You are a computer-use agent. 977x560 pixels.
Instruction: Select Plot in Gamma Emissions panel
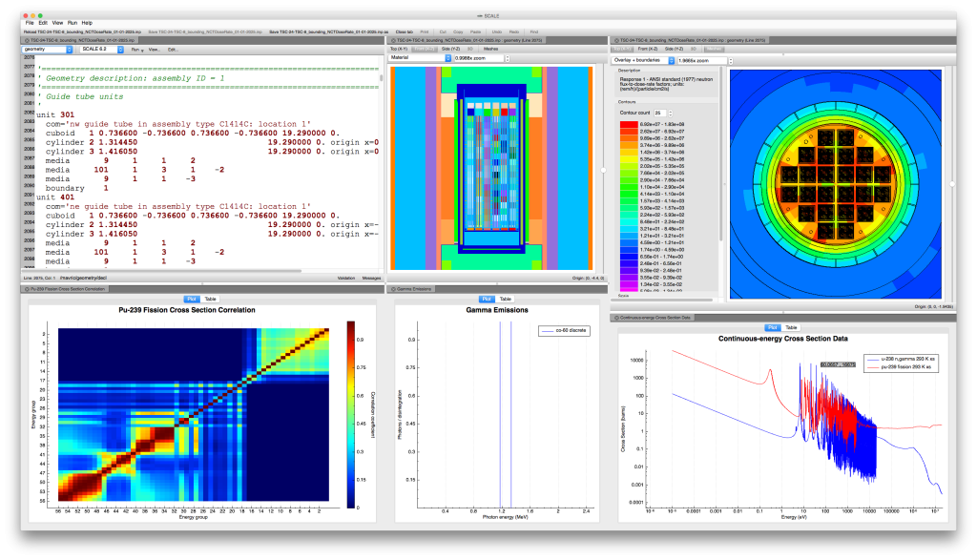point(487,299)
